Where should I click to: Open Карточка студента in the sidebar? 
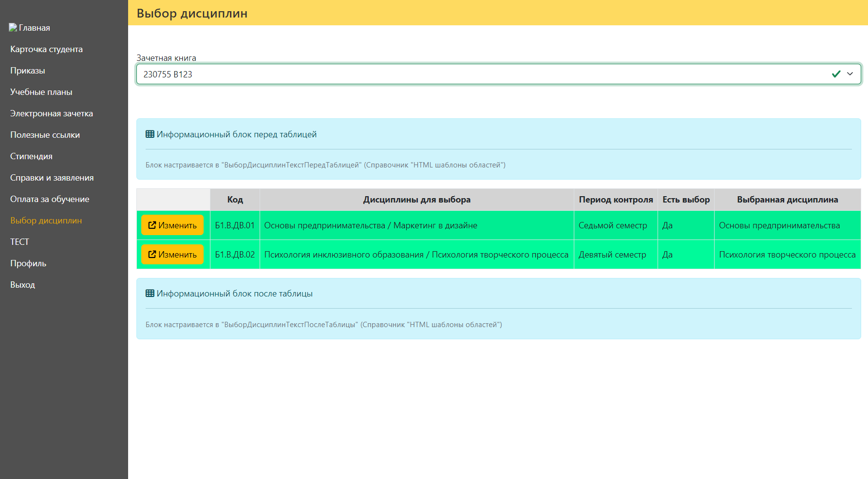(46, 49)
